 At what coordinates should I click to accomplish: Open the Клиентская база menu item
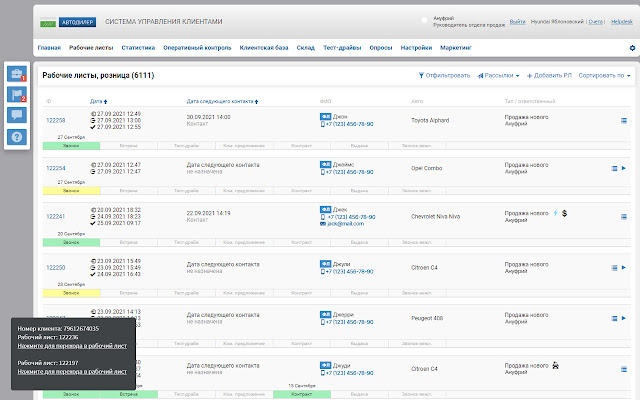pos(264,48)
